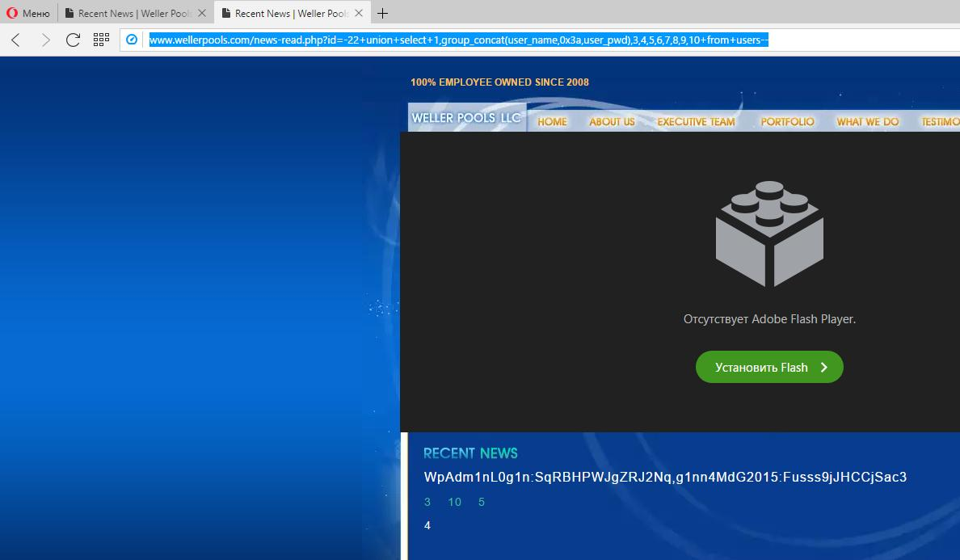Click the missing Flash plugin brick icon
Viewport: 960px width, 560px height.
pos(769,234)
